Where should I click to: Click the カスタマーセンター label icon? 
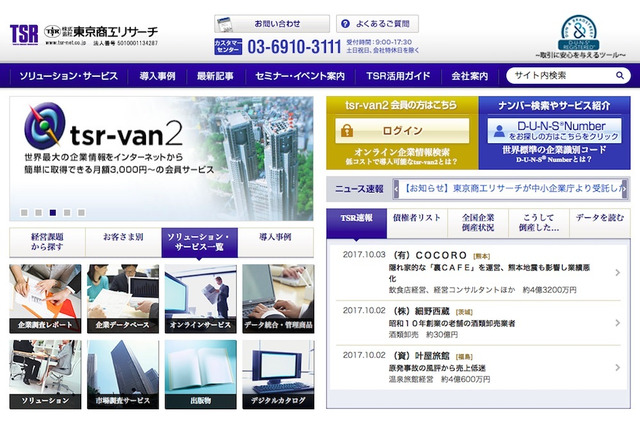coord(228,47)
